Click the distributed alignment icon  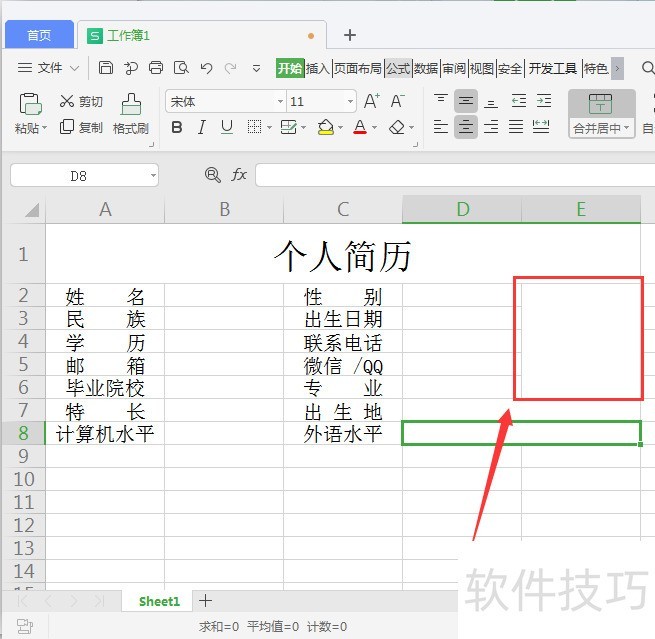(541, 126)
